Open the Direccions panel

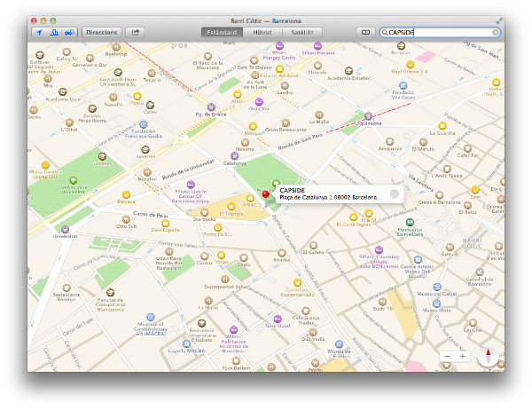point(101,32)
